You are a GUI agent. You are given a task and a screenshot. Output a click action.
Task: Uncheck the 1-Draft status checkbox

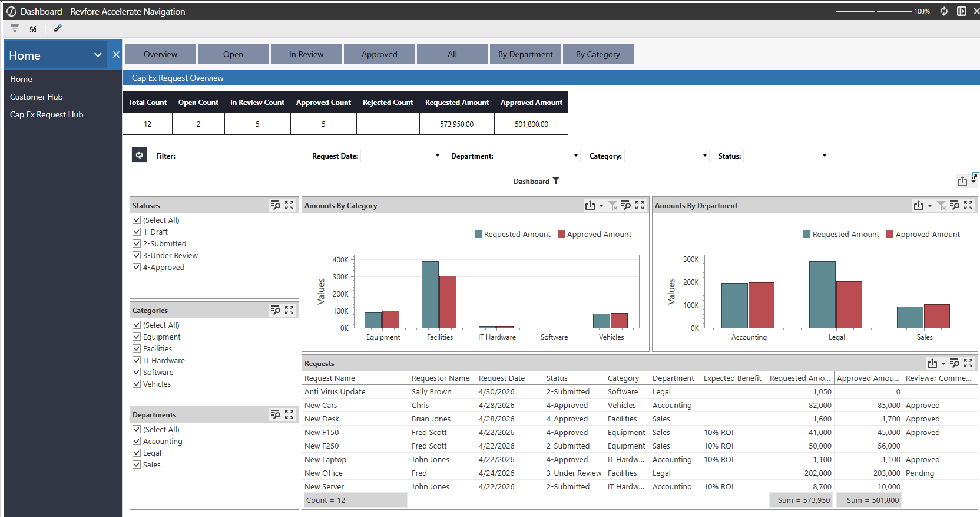[137, 232]
